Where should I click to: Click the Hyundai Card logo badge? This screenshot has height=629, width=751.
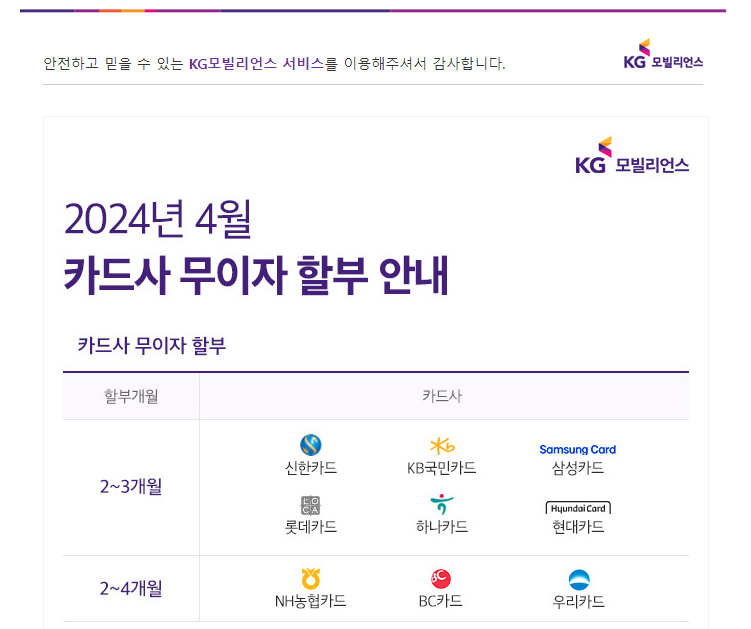tap(578, 508)
